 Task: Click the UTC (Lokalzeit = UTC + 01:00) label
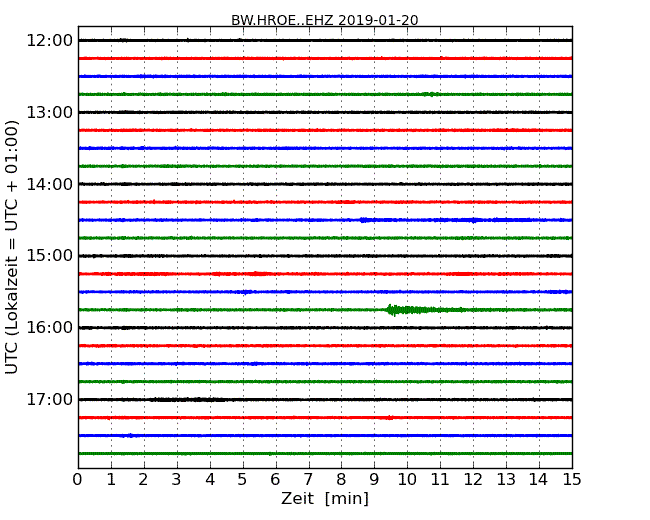pos(12,247)
